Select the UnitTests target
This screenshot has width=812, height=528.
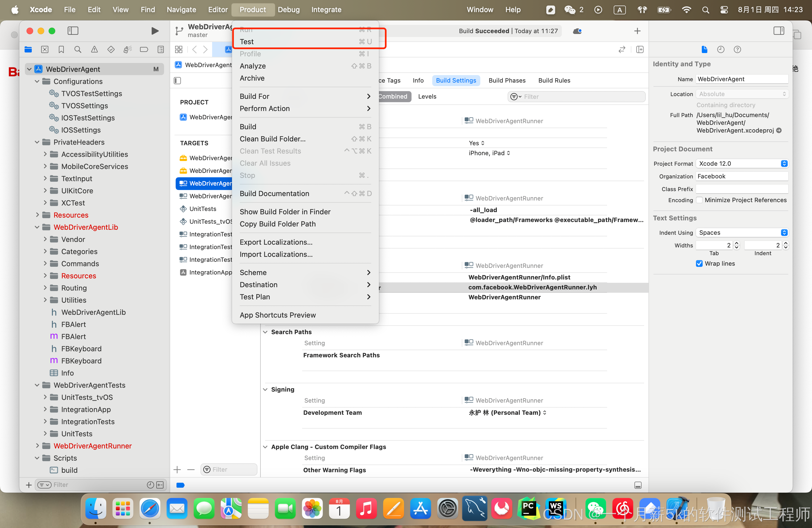[x=203, y=209]
